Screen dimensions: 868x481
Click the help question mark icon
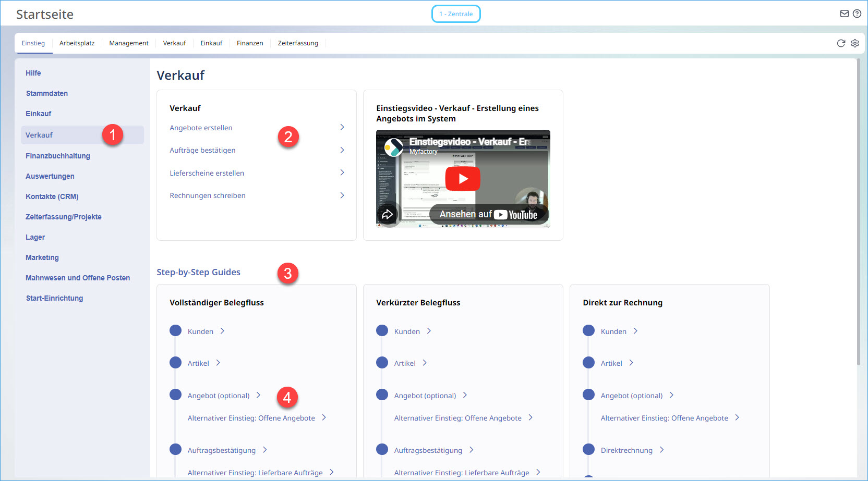pyautogui.click(x=857, y=14)
